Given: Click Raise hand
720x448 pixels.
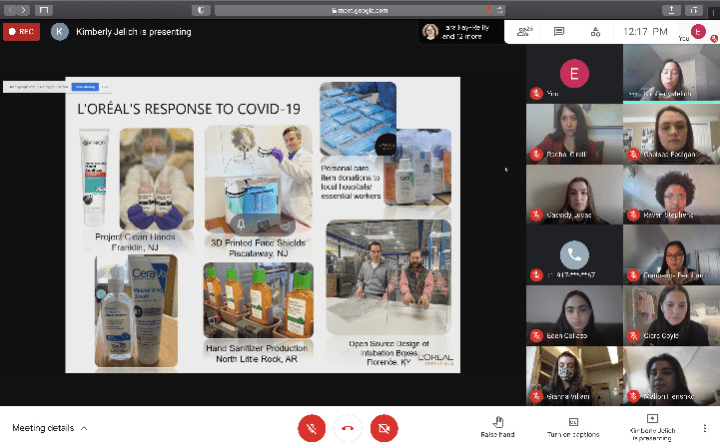Looking at the screenshot, I should (x=498, y=426).
